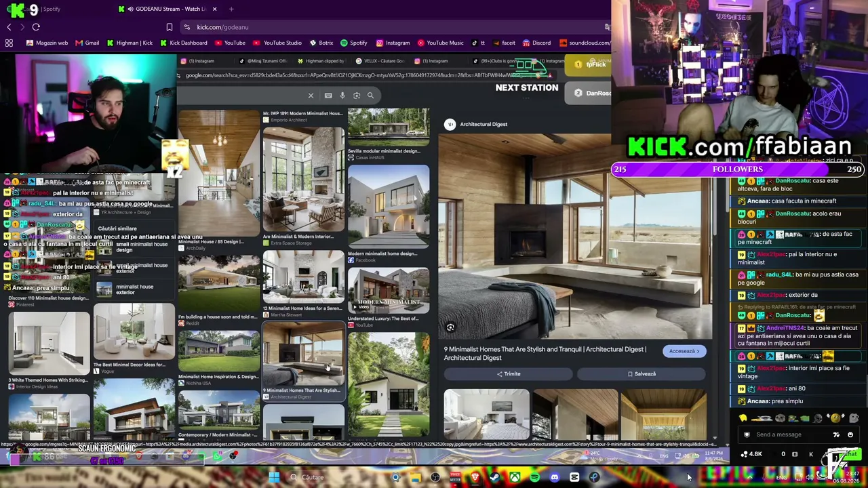Open a new browser tab
Viewport: 868px width, 488px height.
[231, 9]
